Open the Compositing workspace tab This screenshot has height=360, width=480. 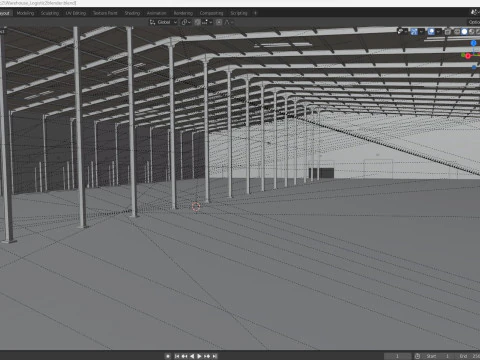[x=211, y=13]
